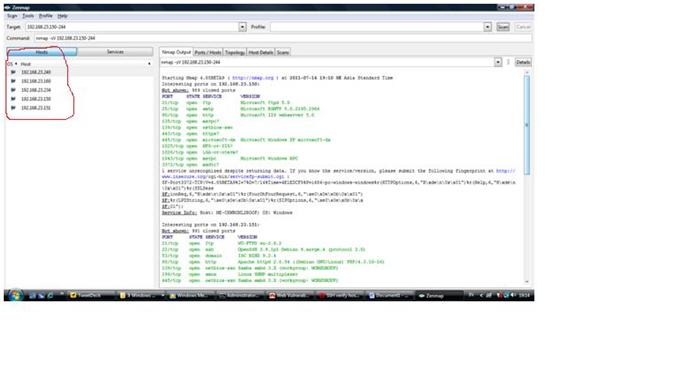Image resolution: width=683 pixels, height=384 pixels.
Task: Click the Nmap output vertical scrollbar thumb
Action: click(527, 125)
